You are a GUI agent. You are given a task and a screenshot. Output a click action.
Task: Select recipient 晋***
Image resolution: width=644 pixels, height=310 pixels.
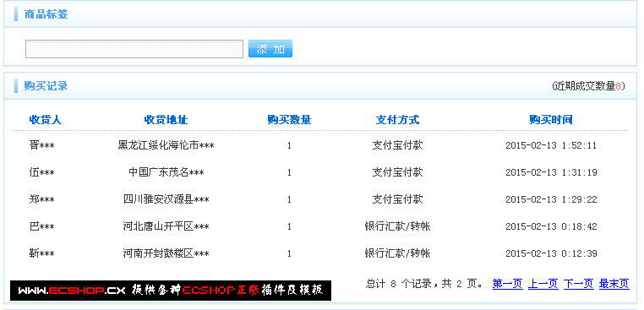tap(42, 145)
